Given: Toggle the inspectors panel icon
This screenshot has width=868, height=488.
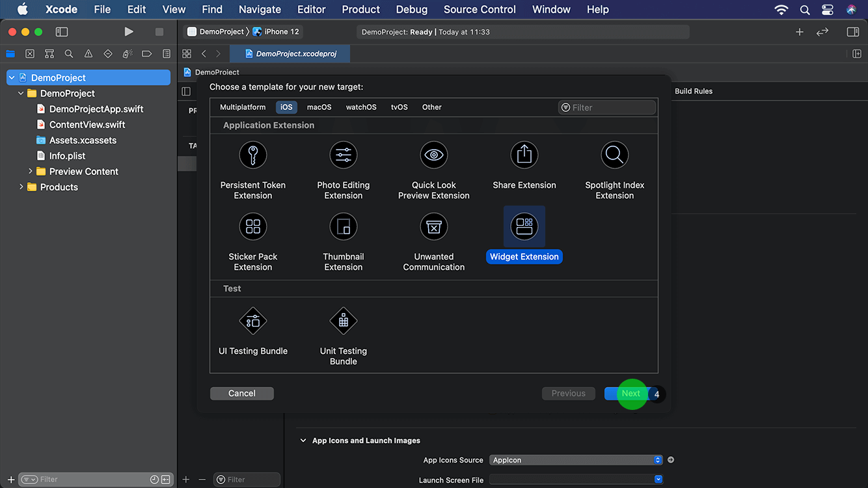Looking at the screenshot, I should [853, 31].
